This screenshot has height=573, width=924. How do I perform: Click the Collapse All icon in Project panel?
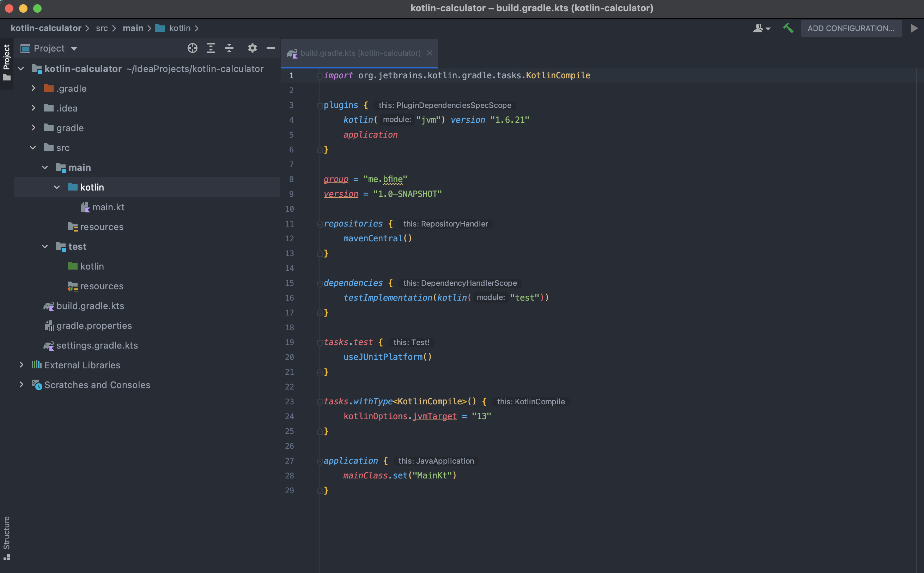click(229, 48)
